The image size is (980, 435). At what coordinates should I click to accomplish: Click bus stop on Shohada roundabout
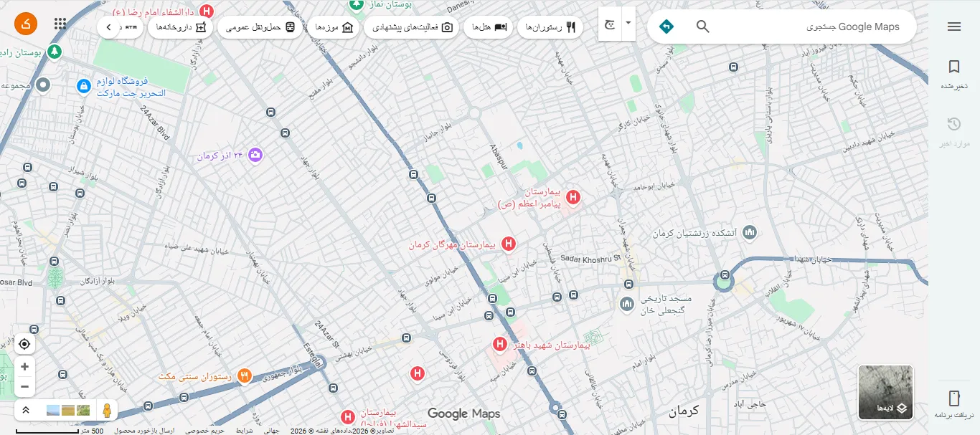(x=725, y=275)
